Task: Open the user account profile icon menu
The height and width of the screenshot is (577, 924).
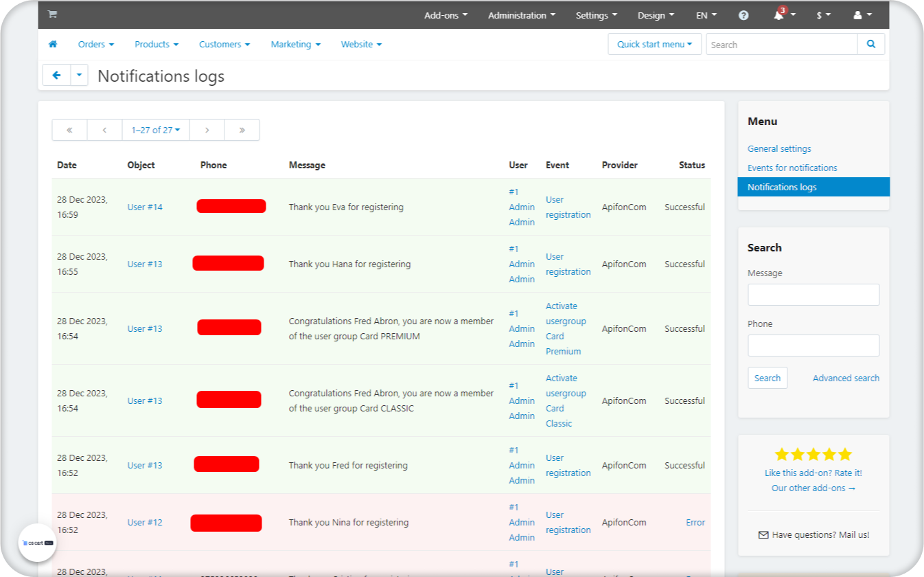Action: (x=862, y=15)
